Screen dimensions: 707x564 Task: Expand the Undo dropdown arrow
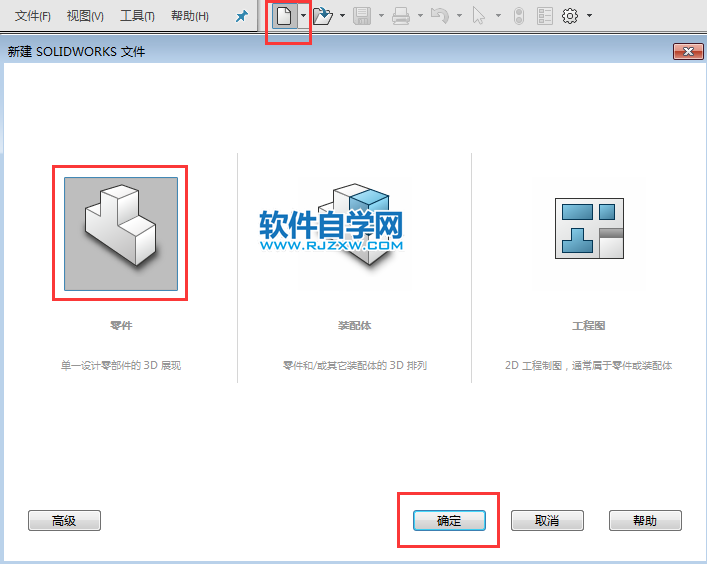(459, 16)
